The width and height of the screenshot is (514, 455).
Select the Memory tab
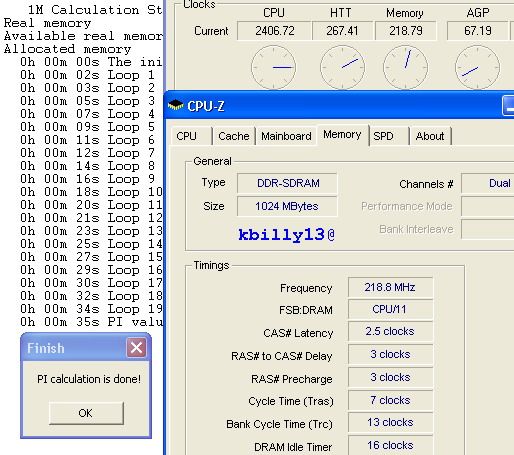click(342, 135)
